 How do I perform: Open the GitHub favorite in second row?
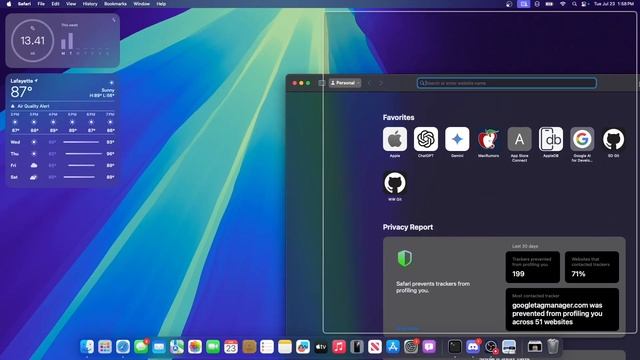point(395,183)
